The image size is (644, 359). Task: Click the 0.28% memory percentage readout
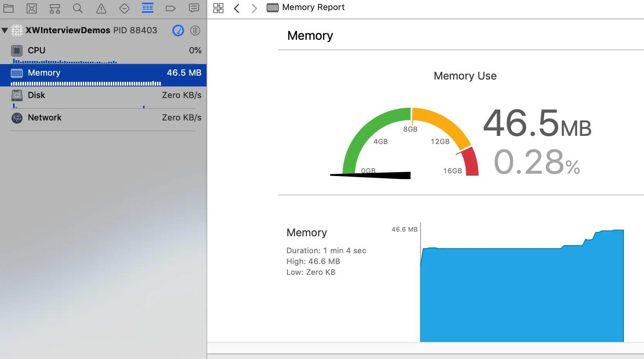pyautogui.click(x=537, y=162)
